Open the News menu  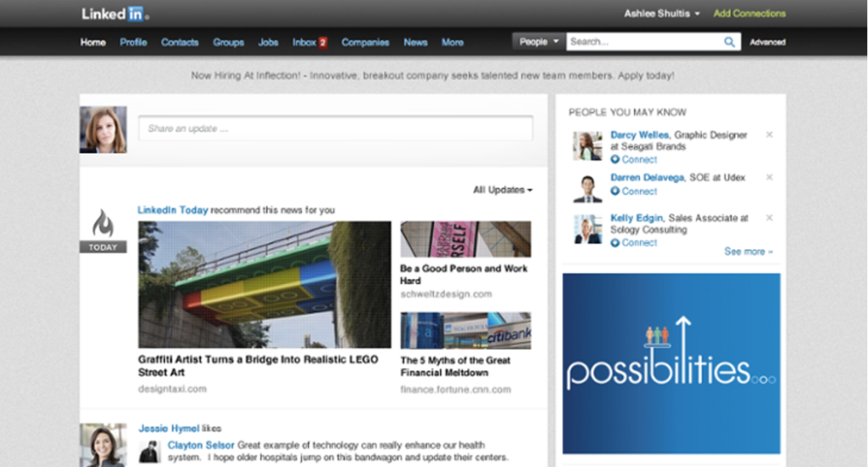[x=415, y=42]
